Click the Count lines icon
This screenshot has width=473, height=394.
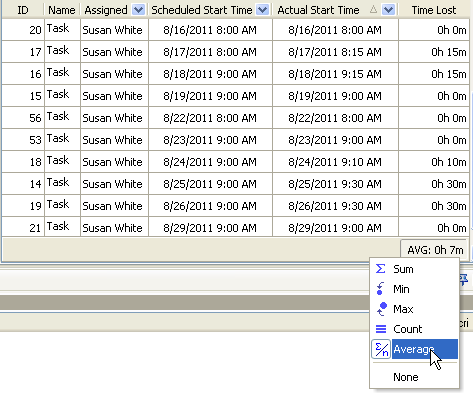click(x=381, y=329)
